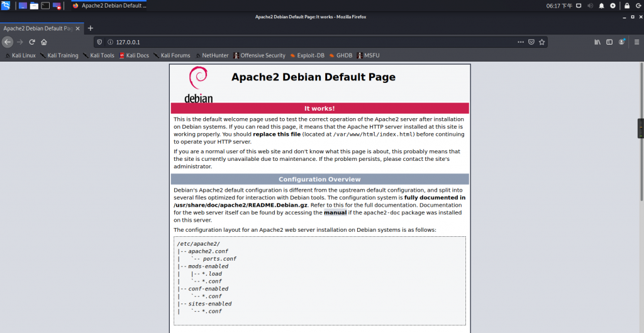This screenshot has height=333, width=644.
Task: Open the display settings tray icon
Action: click(x=579, y=6)
